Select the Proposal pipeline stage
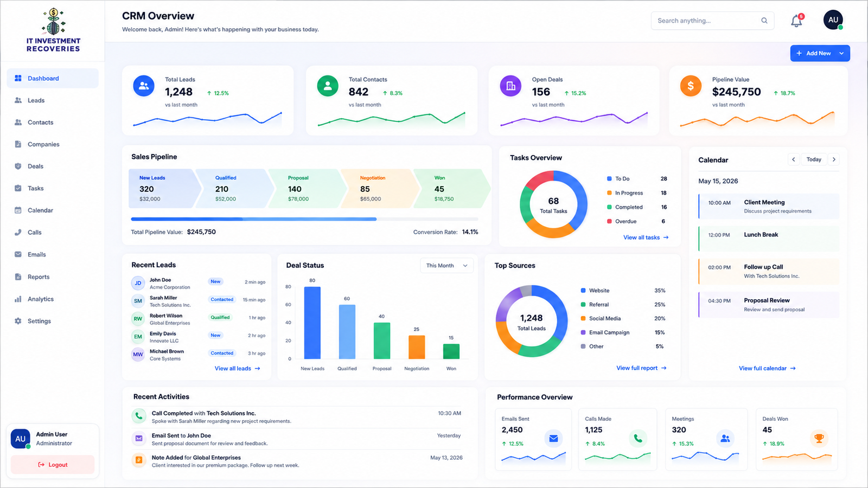 (308, 189)
